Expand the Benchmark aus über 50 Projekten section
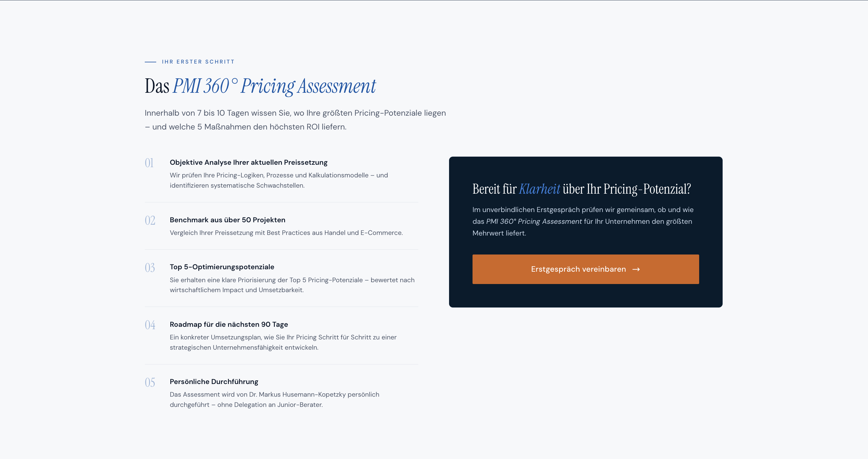Image resolution: width=868 pixels, height=459 pixels. coord(228,220)
